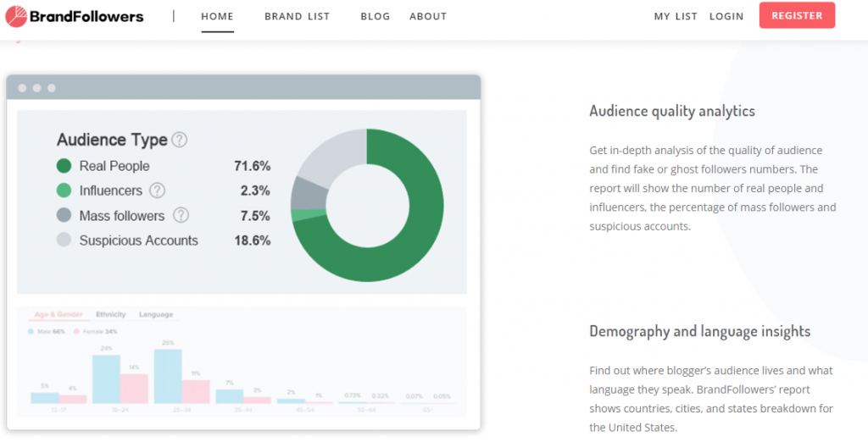Image resolution: width=868 pixels, height=442 pixels.
Task: Switch to the Ethnicity tab
Action: (x=111, y=314)
